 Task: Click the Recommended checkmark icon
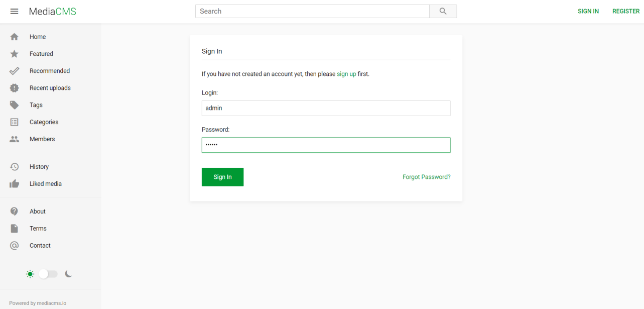14,71
